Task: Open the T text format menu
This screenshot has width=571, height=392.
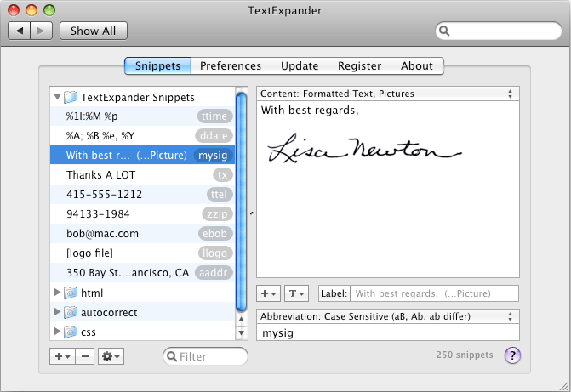Action: point(296,293)
